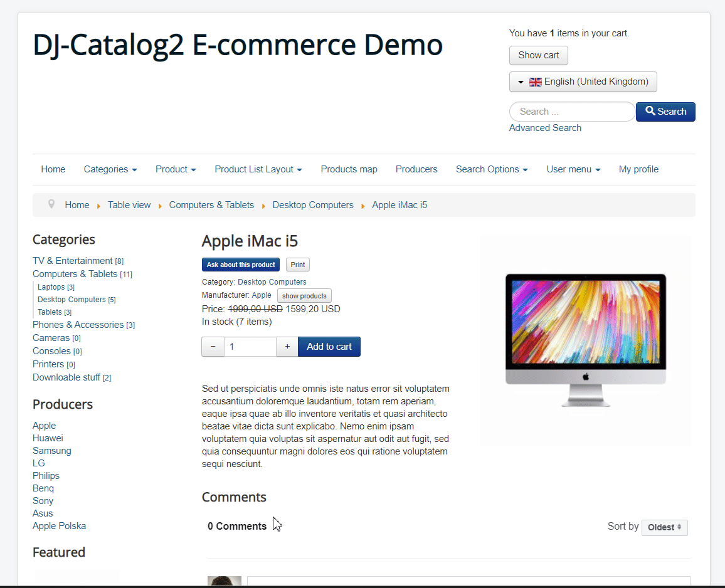Open the Desktop Computers category link beside Category
The width and height of the screenshot is (725, 588).
click(272, 282)
